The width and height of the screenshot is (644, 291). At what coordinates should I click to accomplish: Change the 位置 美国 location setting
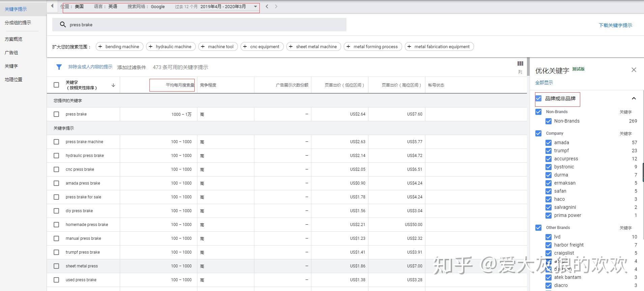pos(72,6)
